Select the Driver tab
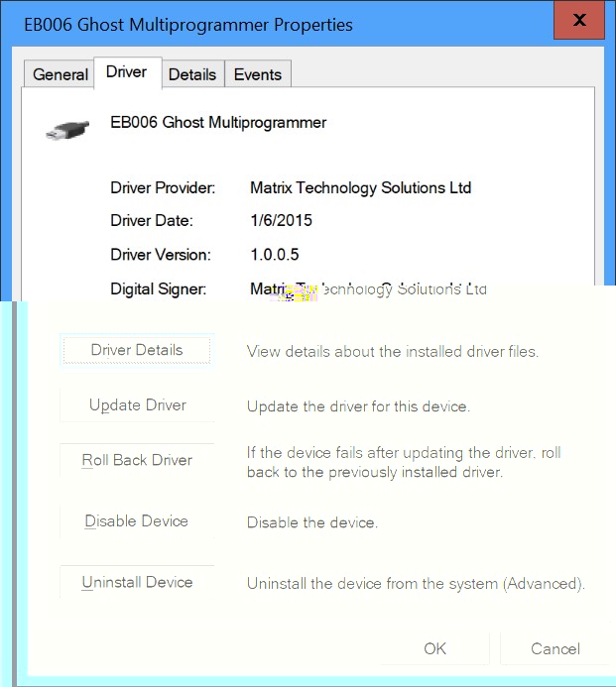 click(128, 72)
